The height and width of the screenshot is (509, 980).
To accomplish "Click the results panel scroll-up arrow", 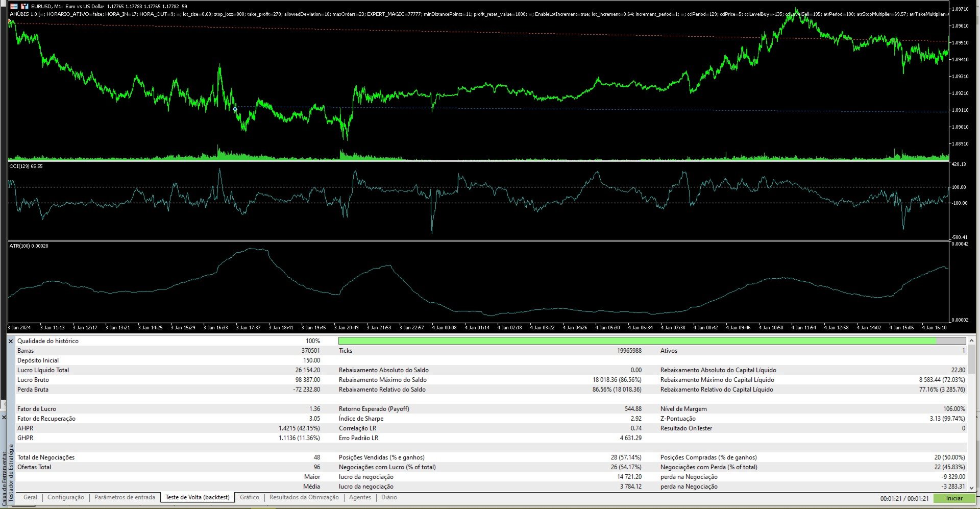I will pyautogui.click(x=971, y=341).
